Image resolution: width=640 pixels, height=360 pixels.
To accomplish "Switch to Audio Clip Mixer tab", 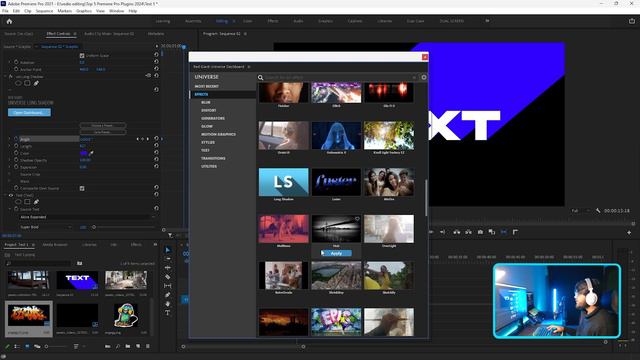I will point(109,34).
